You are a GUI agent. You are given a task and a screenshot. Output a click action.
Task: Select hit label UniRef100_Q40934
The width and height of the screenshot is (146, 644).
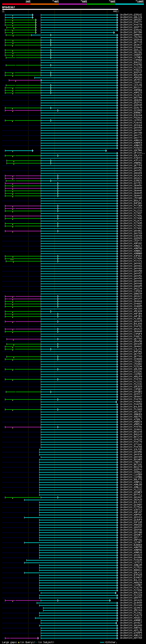[131, 454]
